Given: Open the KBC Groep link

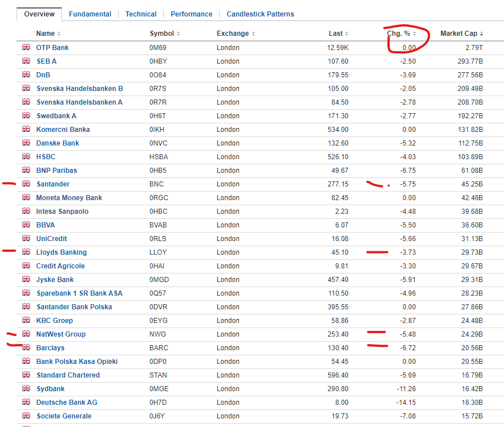Looking at the screenshot, I should tap(55, 321).
